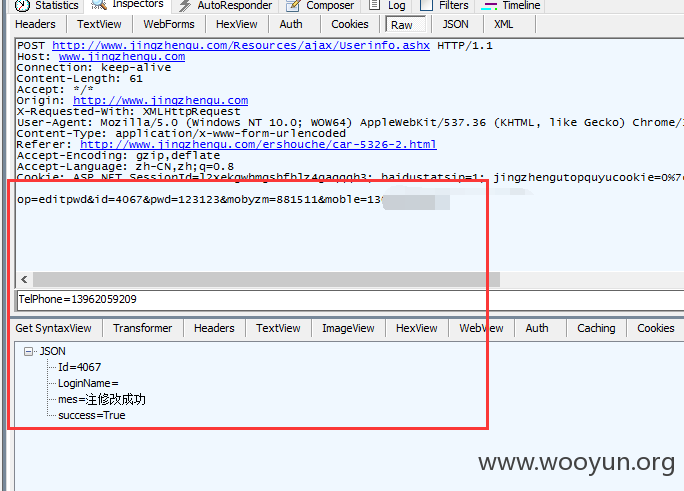Switch to the request JSON tab

pyautogui.click(x=455, y=24)
